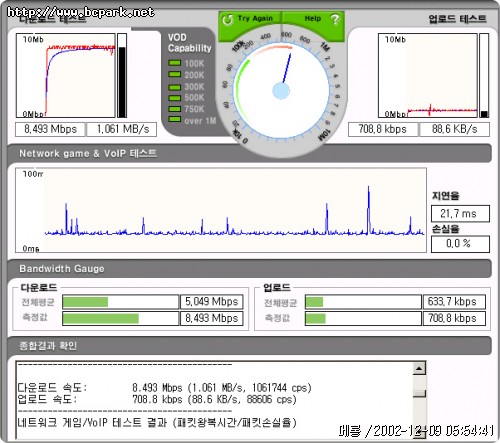Select the 708,8 kbps upload field under graph

tap(383, 129)
